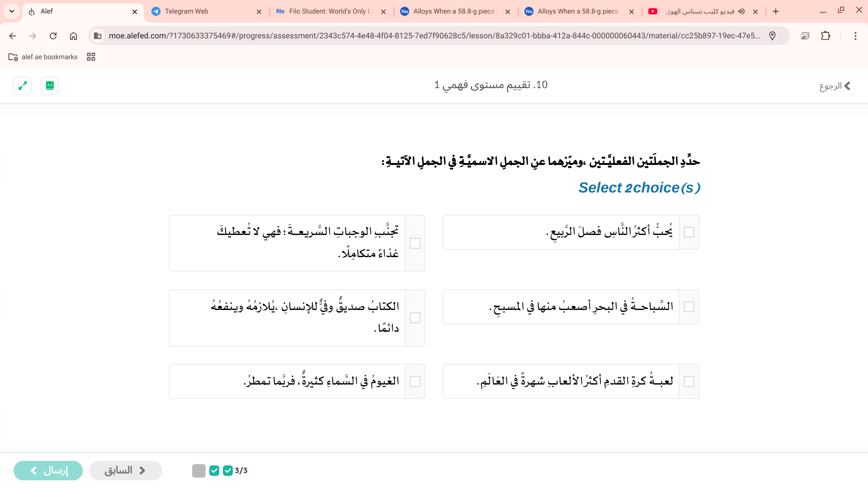Viewport: 868px width, 488px height.
Task: Select the gray current question progress square
Action: [x=199, y=470]
